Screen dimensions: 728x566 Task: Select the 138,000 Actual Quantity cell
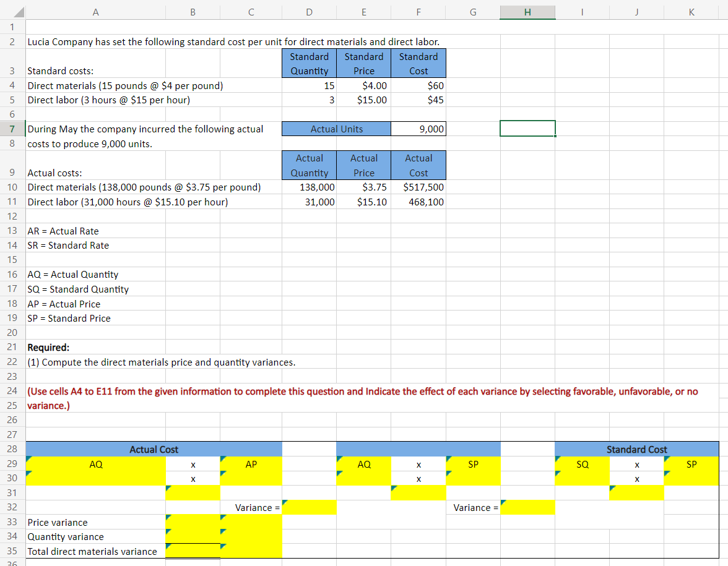pyautogui.click(x=309, y=187)
